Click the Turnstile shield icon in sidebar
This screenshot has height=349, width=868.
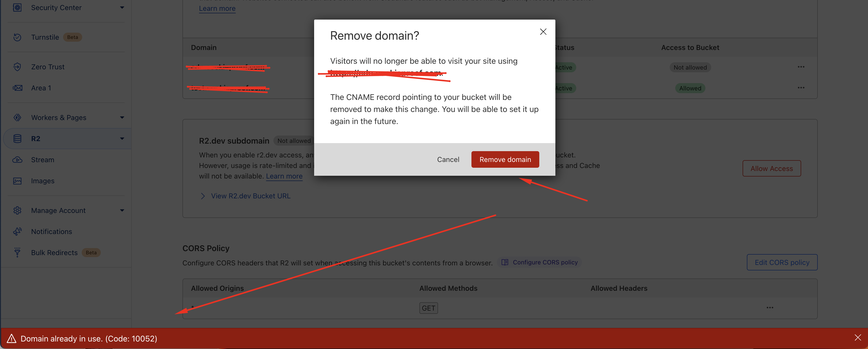click(x=17, y=37)
